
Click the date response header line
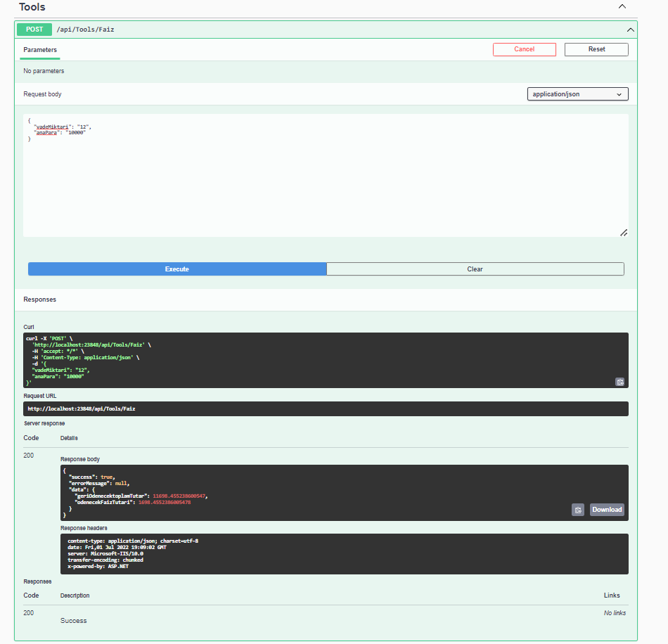click(117, 547)
